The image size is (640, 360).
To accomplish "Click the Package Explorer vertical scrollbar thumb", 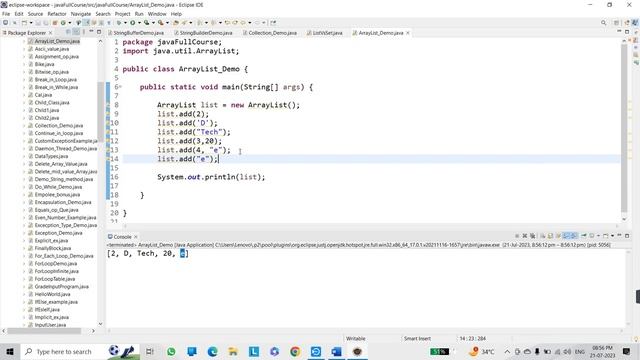I will [x=100, y=111].
